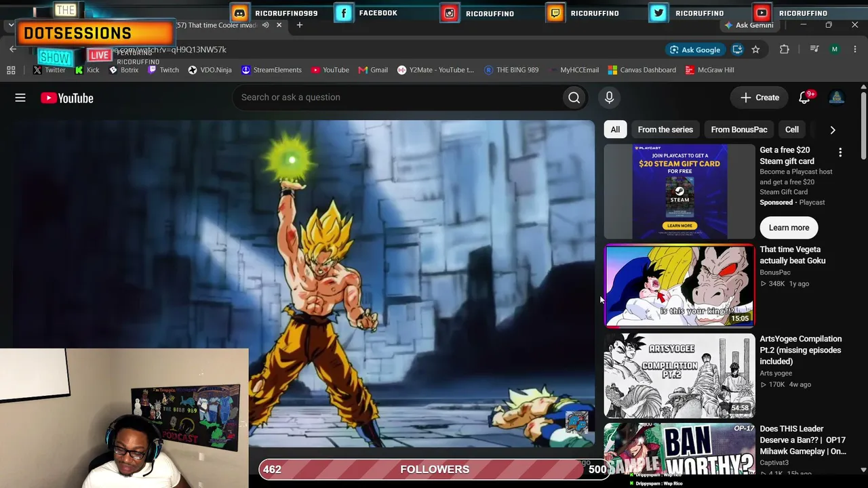Select the All filter chip
This screenshot has height=488, width=868.
point(615,129)
